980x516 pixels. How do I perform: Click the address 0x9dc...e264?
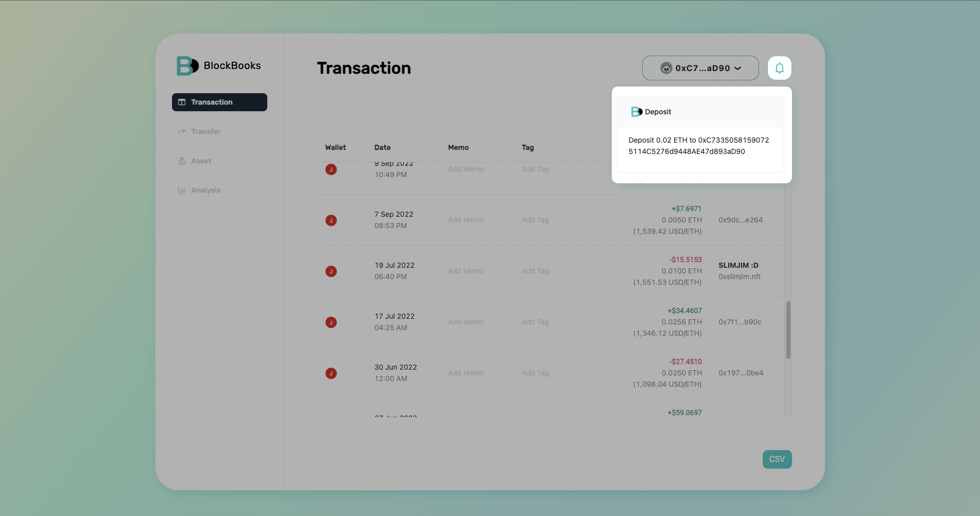click(741, 220)
